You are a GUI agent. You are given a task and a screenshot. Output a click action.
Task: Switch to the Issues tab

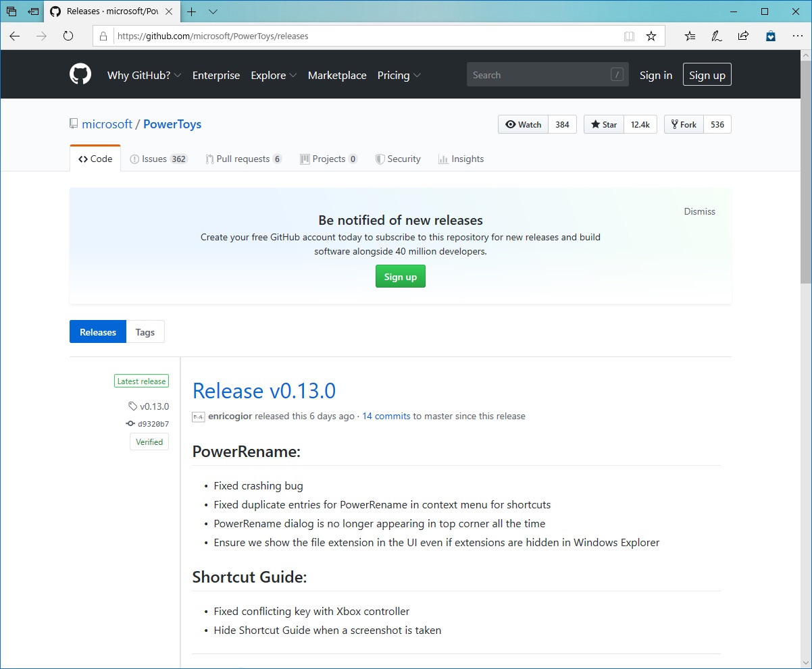point(159,159)
